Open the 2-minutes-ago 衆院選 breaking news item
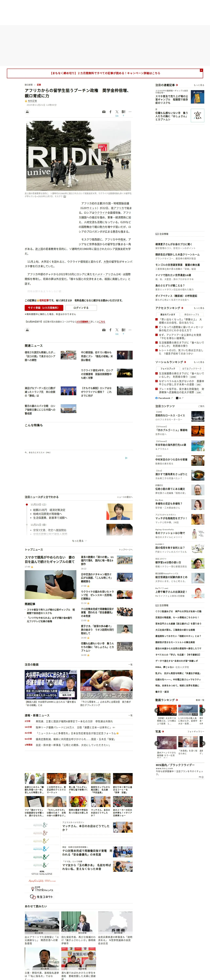 pyautogui.click(x=74, y=721)
